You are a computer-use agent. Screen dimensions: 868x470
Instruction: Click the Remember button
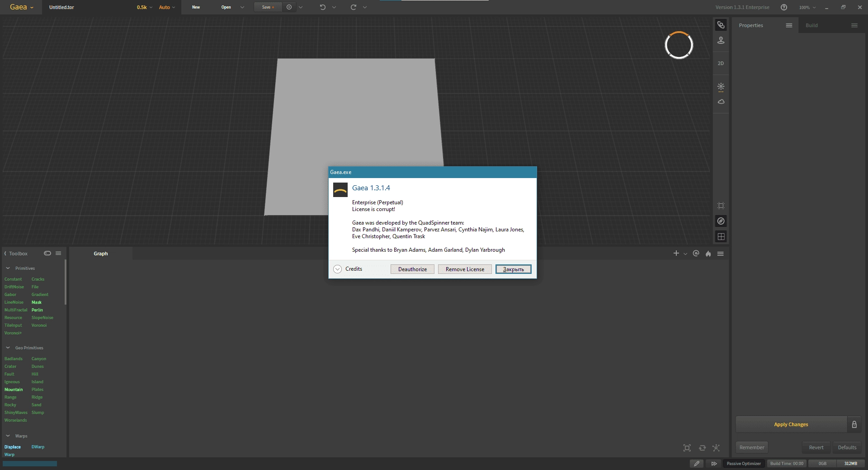coord(752,447)
